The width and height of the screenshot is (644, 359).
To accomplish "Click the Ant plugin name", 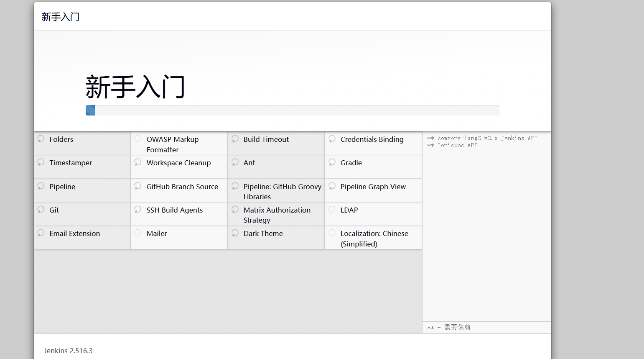I will tap(249, 163).
